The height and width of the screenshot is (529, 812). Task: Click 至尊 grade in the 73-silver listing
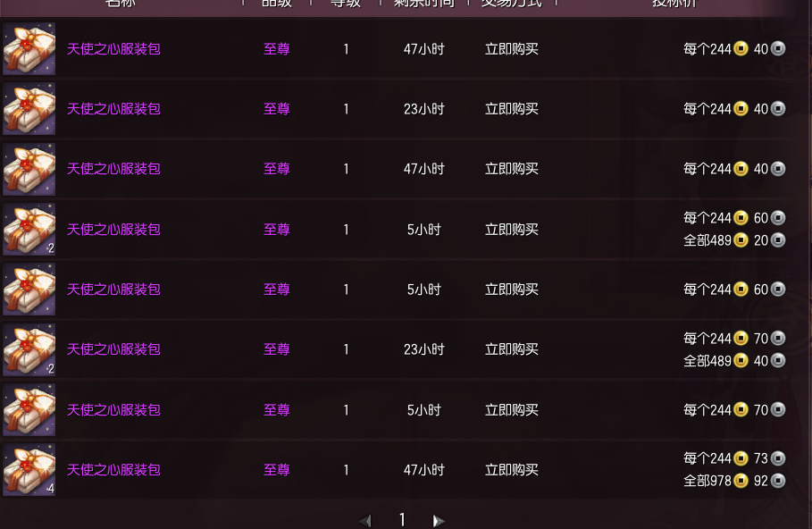pyautogui.click(x=277, y=470)
